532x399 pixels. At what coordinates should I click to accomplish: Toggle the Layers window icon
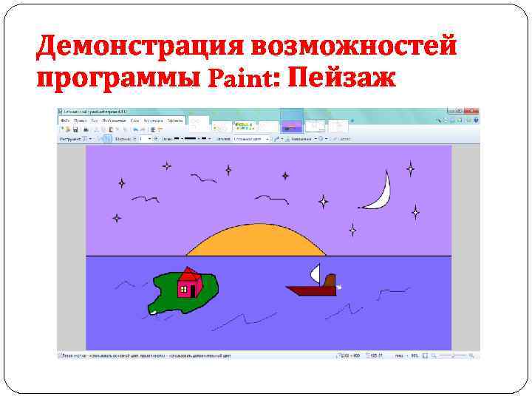(453, 120)
